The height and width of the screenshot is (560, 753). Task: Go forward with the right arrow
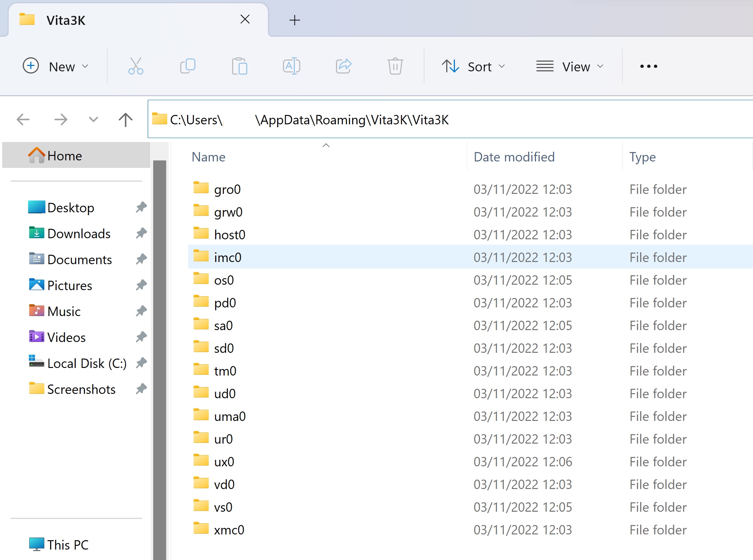(61, 119)
